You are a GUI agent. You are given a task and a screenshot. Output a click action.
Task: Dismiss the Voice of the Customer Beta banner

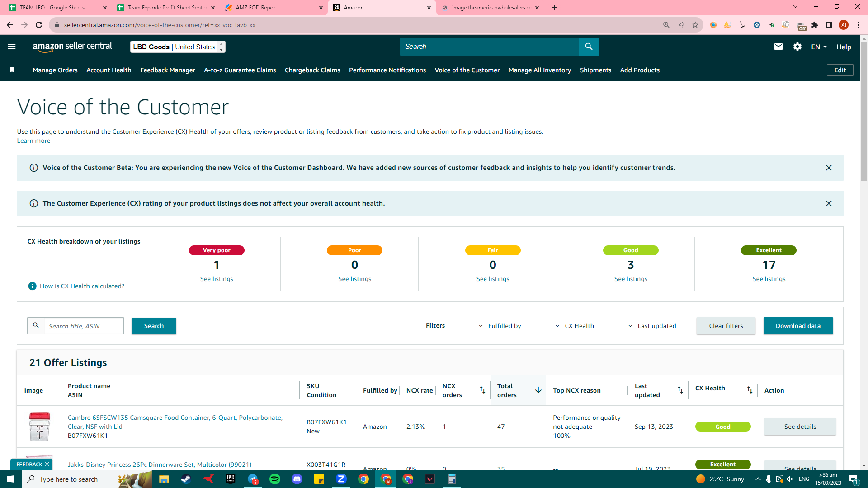[829, 168]
